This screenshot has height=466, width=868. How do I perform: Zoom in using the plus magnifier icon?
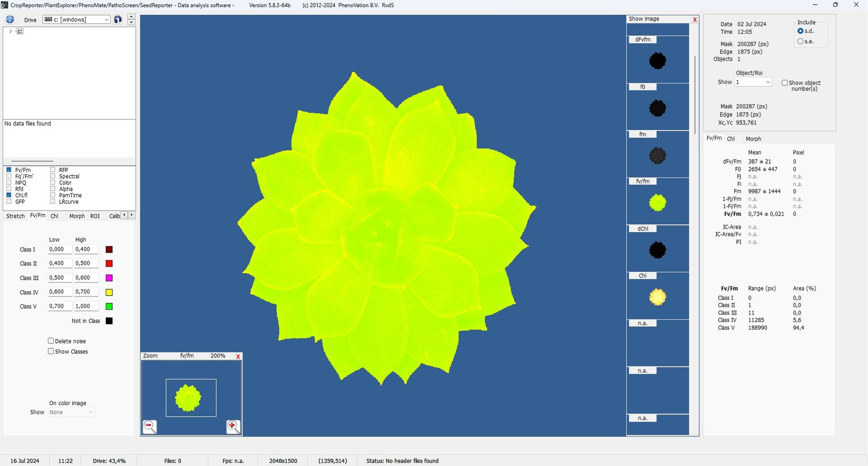(233, 427)
